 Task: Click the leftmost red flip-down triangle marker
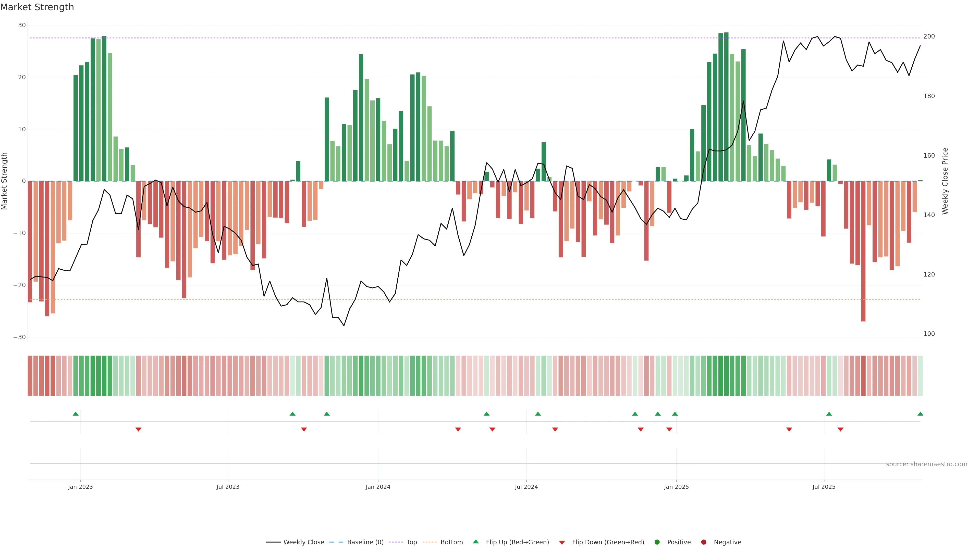point(139,429)
